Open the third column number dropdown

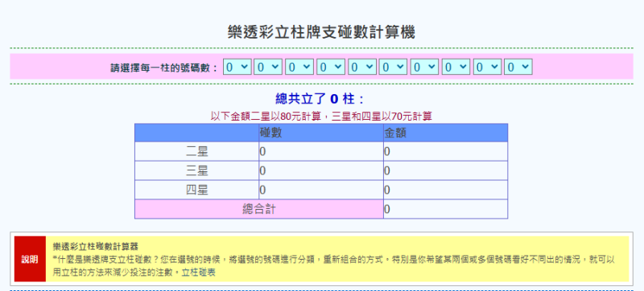[x=299, y=67]
